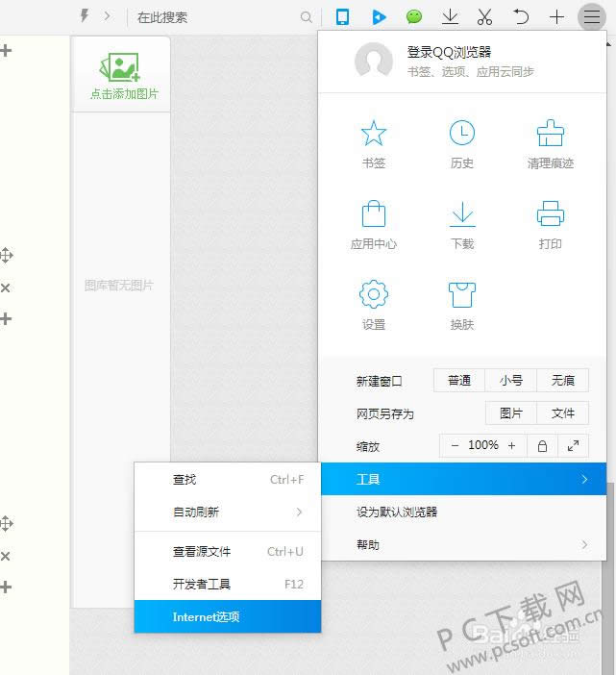Click the 打印 print icon
The height and width of the screenshot is (675, 616).
click(x=551, y=214)
